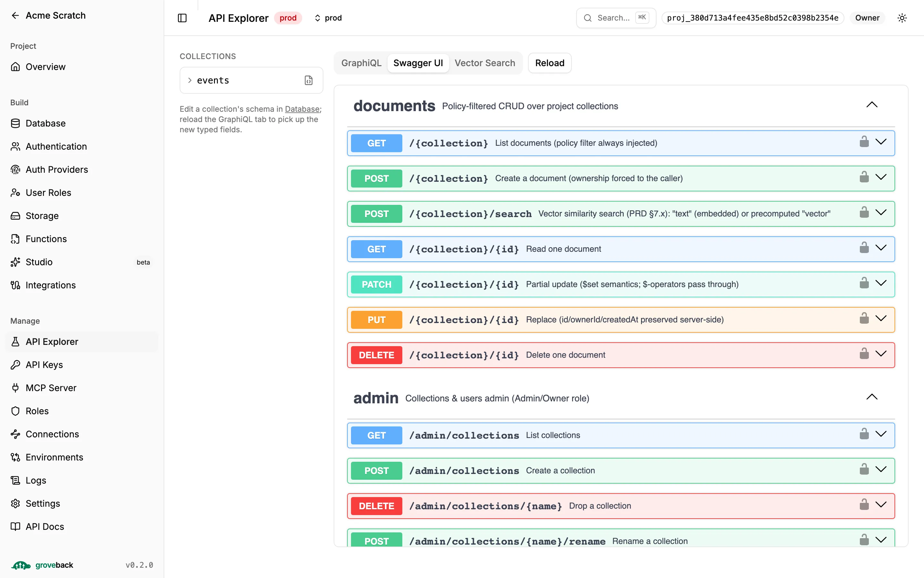Image resolution: width=924 pixels, height=578 pixels.
Task: Open the prod environment switcher
Action: click(x=328, y=18)
